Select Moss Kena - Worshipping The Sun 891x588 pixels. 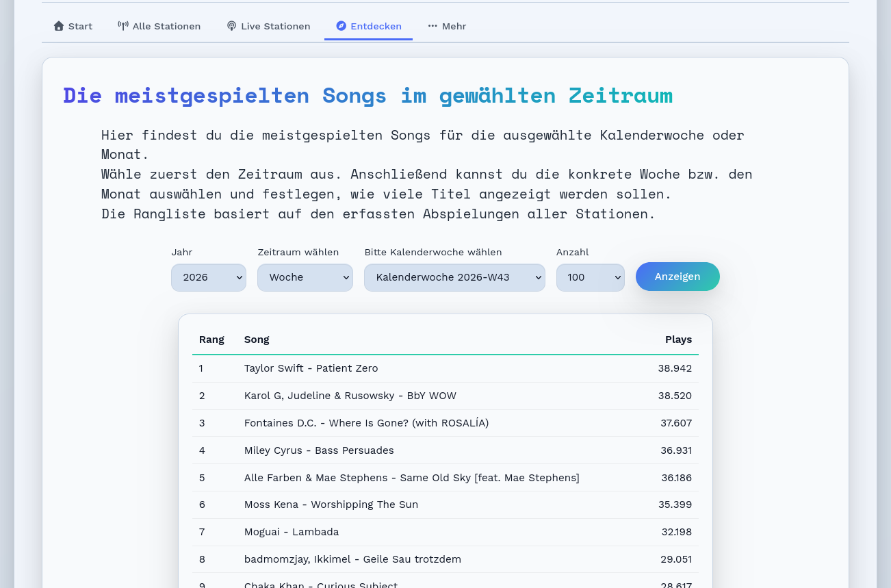pyautogui.click(x=331, y=504)
